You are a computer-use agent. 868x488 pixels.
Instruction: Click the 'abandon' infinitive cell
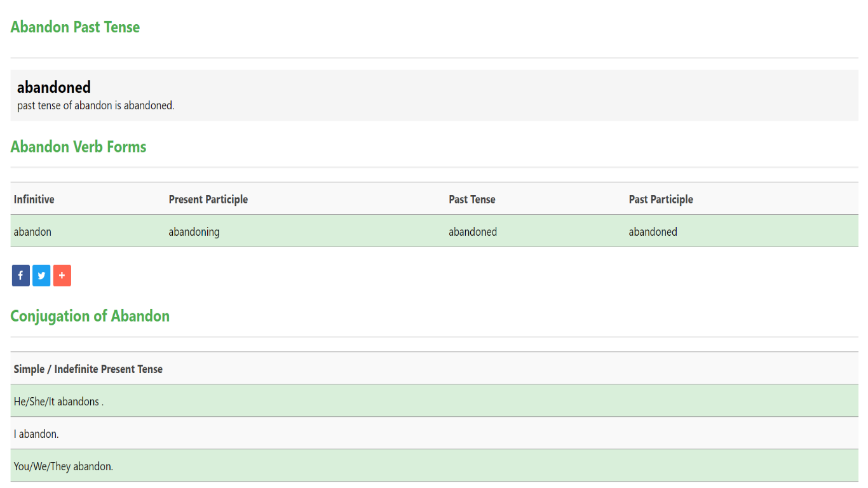[32, 232]
